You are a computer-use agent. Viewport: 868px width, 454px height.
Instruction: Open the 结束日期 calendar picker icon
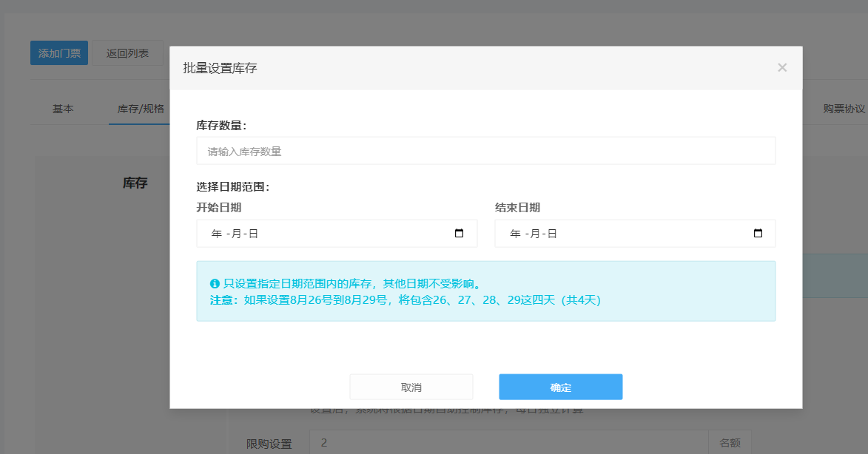coord(758,234)
